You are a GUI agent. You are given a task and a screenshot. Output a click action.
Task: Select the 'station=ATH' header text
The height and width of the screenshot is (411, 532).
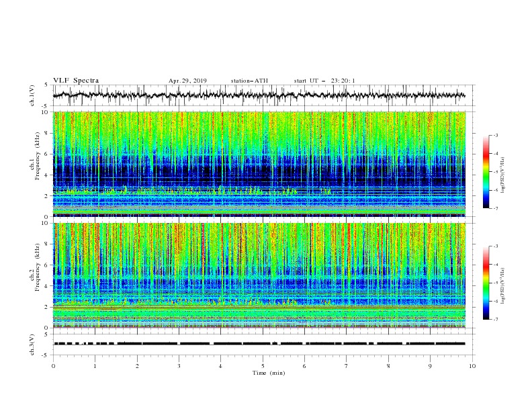coord(249,81)
